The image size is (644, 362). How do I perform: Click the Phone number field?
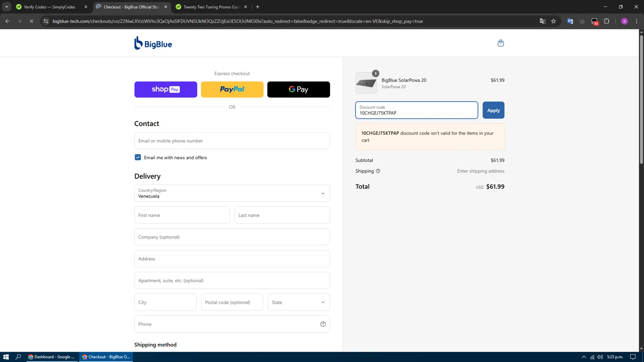point(232,324)
